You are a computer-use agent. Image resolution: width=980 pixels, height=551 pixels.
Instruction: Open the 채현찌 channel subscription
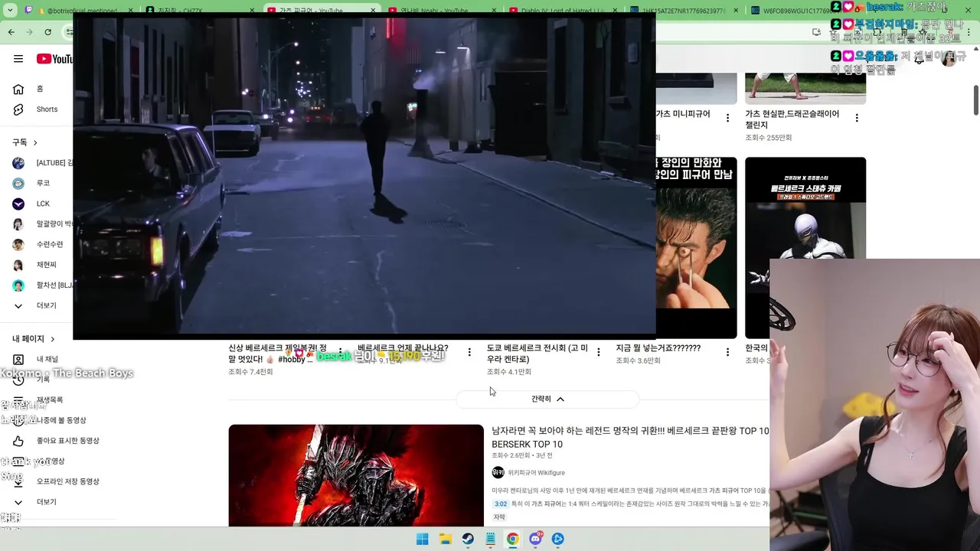tap(47, 265)
